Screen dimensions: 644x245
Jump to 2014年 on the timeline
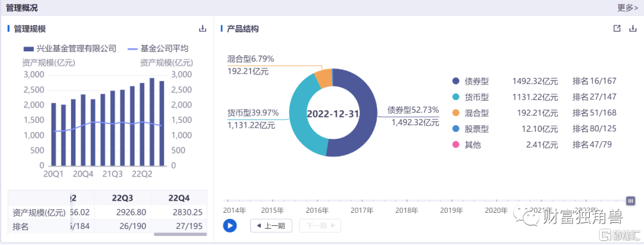pos(234,210)
